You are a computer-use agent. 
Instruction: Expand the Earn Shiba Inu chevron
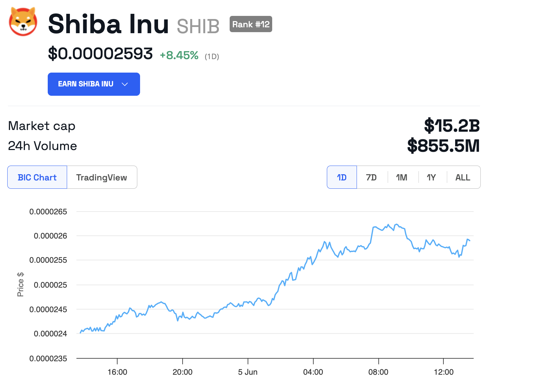click(125, 84)
